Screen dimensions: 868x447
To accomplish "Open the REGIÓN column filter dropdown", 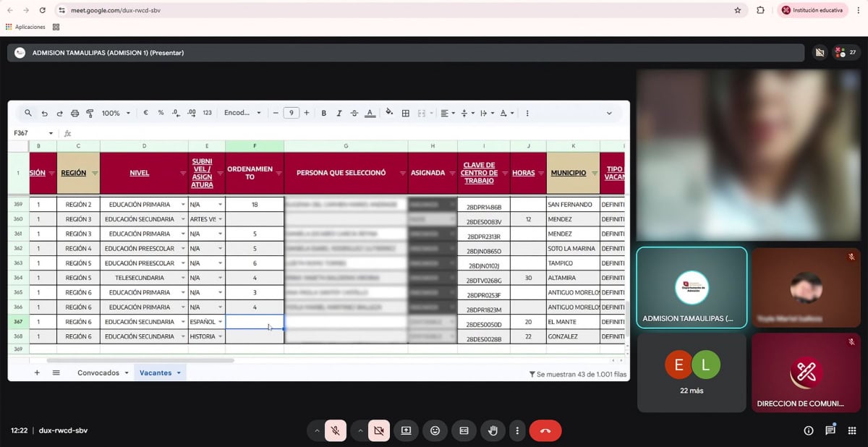I will pyautogui.click(x=94, y=174).
